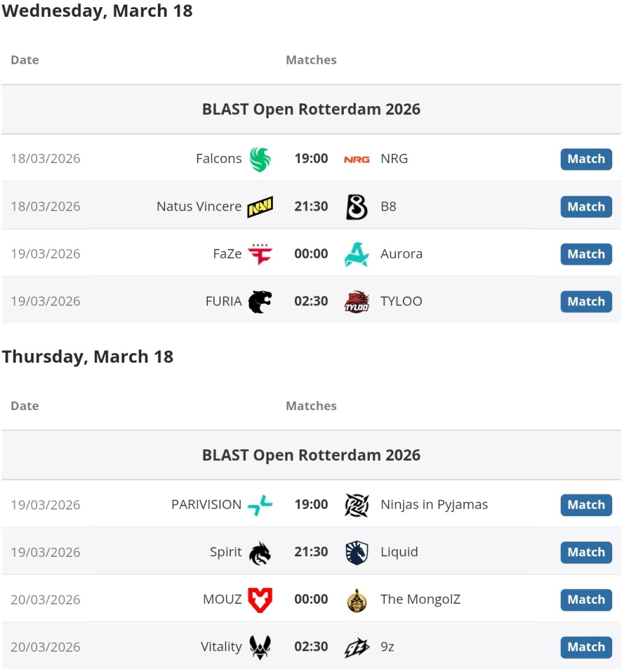Click the B8 team logo
This screenshot has width=624, height=672.
pos(356,207)
